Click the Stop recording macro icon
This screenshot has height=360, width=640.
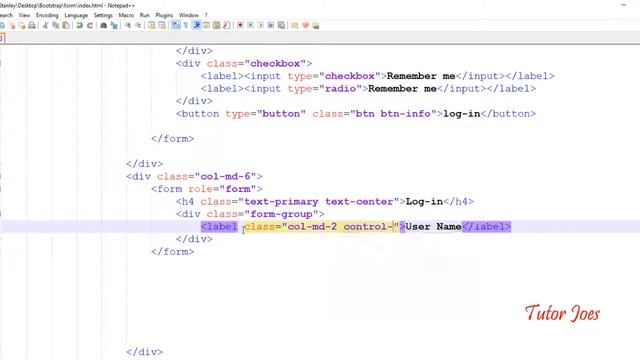coord(251,25)
